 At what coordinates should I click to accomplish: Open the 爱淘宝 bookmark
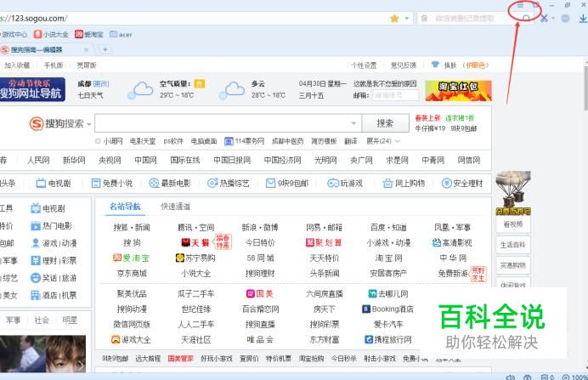89,35
